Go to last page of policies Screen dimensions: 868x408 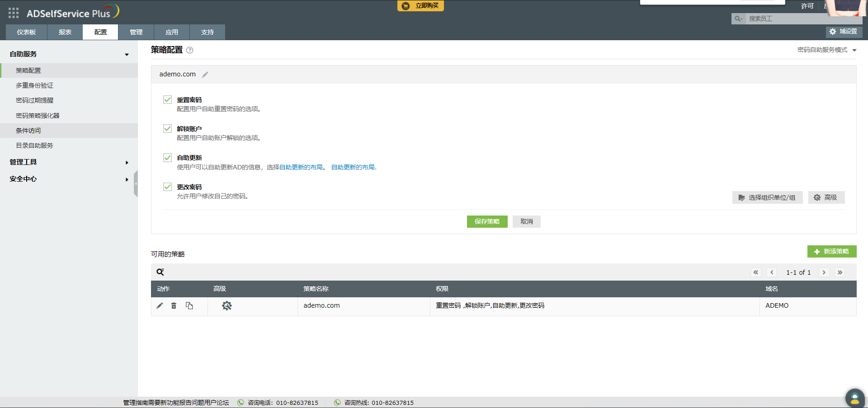tap(840, 272)
